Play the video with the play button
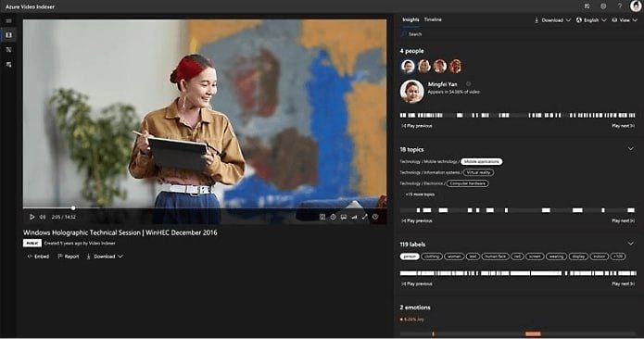The width and height of the screenshot is (644, 339). [32, 217]
